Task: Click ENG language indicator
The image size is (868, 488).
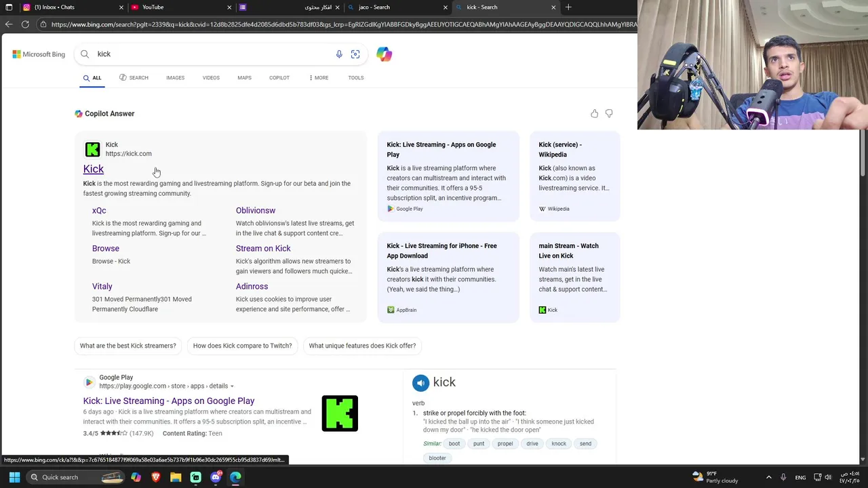Action: [800, 477]
